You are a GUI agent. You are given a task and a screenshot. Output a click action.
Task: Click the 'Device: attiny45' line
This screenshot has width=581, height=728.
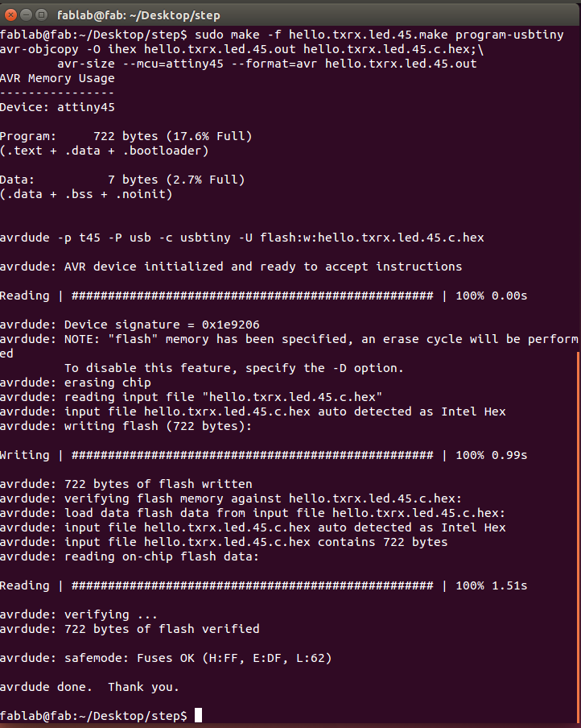(57, 107)
